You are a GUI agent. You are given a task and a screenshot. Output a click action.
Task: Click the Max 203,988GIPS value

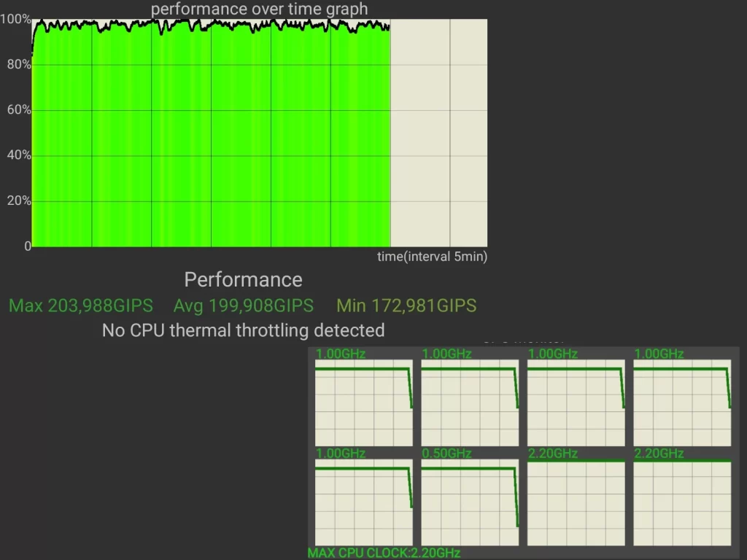point(80,306)
